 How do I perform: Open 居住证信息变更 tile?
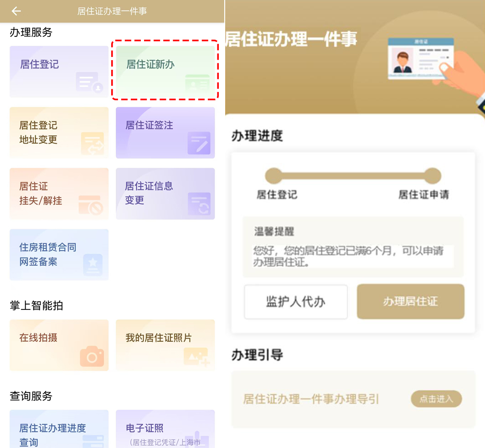tap(165, 194)
